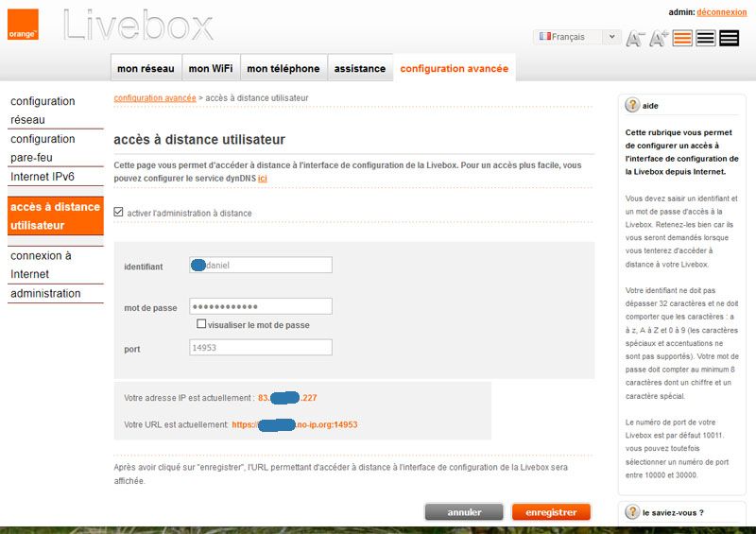
Task: Click the 'accès à distance utilisateur' page heading
Action: coord(199,140)
